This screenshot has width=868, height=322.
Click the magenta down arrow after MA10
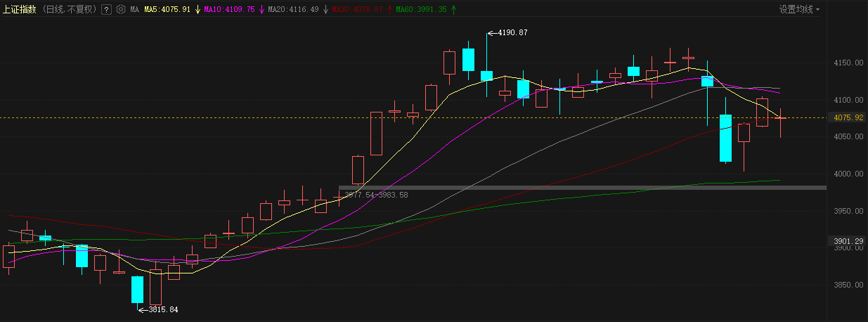point(261,10)
